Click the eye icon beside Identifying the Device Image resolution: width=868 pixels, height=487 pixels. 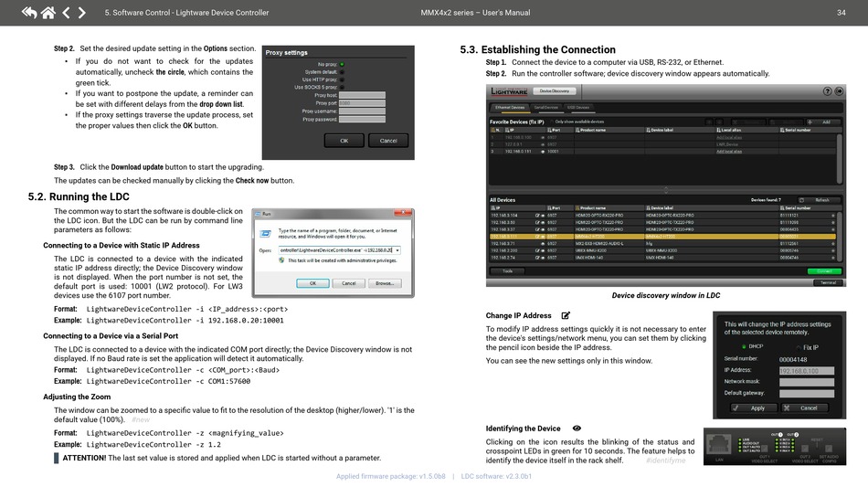(577, 429)
